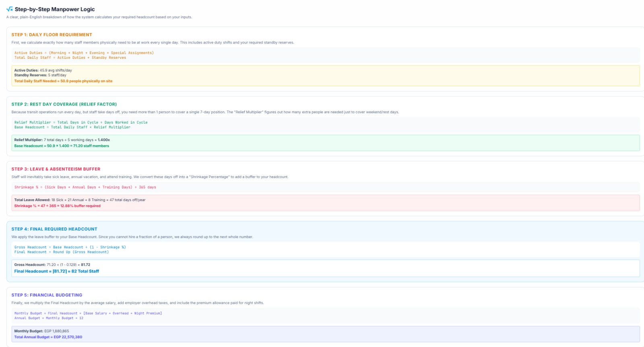Click the Step 2 description starting "Because transit operations"
The width and height of the screenshot is (644, 347).
pyautogui.click(x=205, y=112)
